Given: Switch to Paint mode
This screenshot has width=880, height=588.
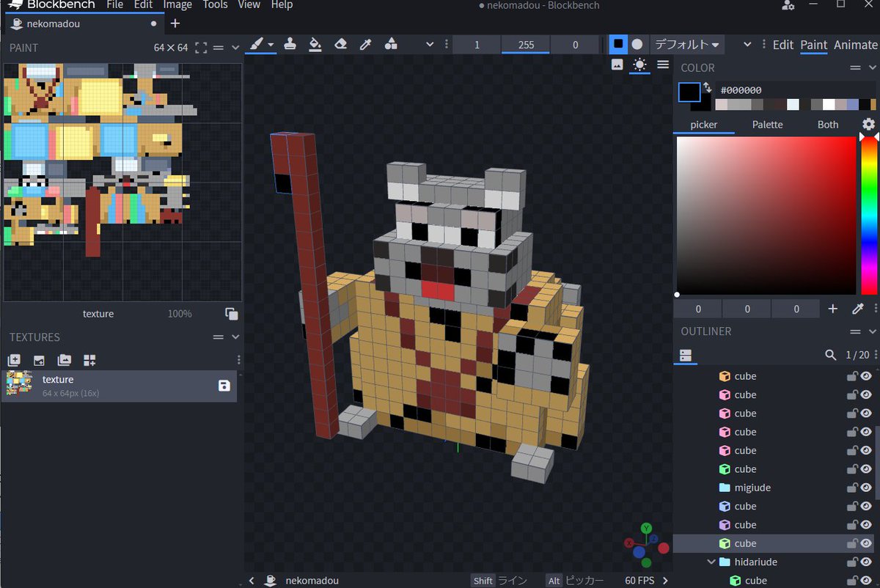Looking at the screenshot, I should [x=814, y=45].
